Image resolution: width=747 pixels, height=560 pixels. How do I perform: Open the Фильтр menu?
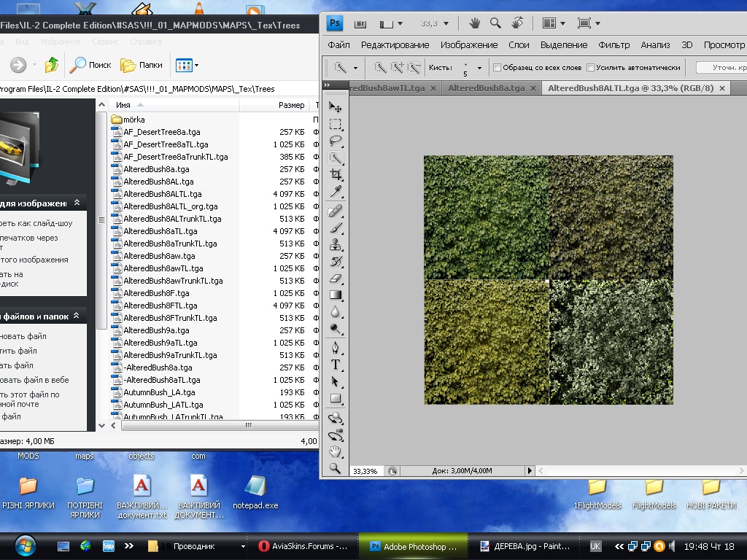614,44
